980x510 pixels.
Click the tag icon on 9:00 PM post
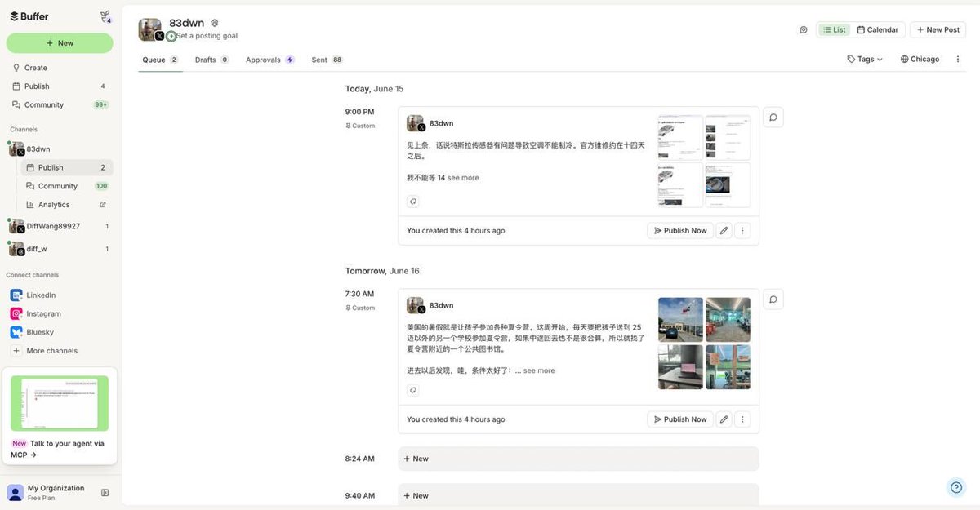[413, 202]
